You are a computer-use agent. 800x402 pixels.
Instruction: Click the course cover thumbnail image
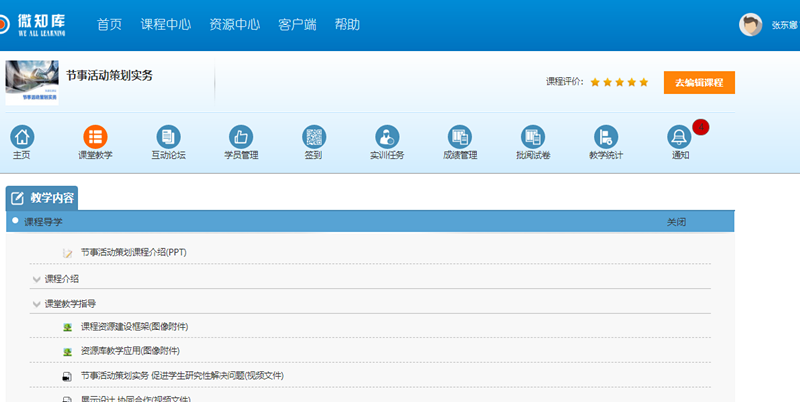[x=31, y=82]
